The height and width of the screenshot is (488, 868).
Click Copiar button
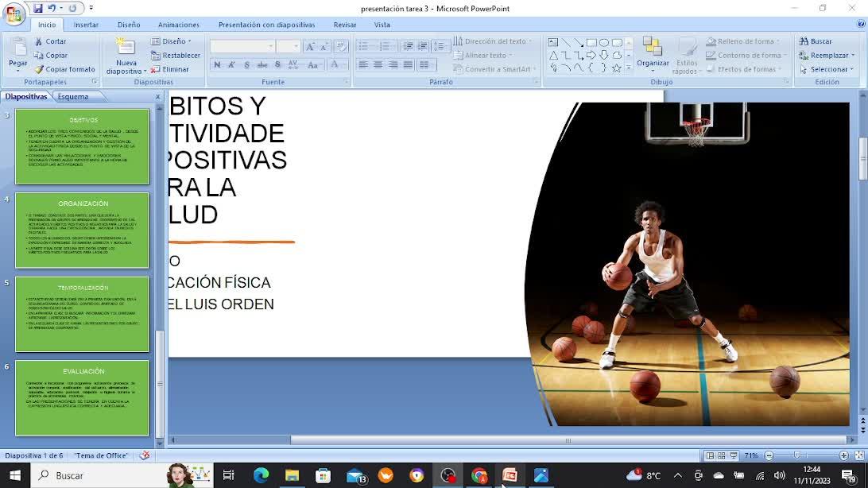50,56
